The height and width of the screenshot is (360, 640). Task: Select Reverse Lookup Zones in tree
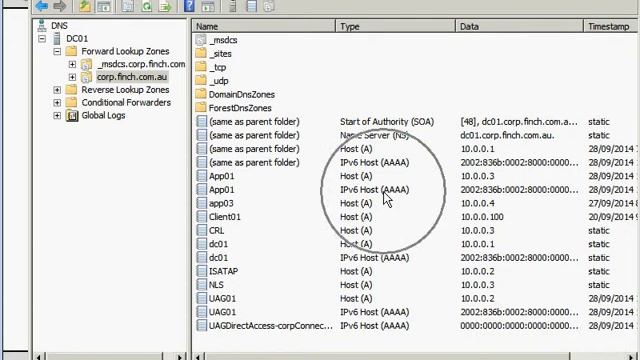coord(125,90)
